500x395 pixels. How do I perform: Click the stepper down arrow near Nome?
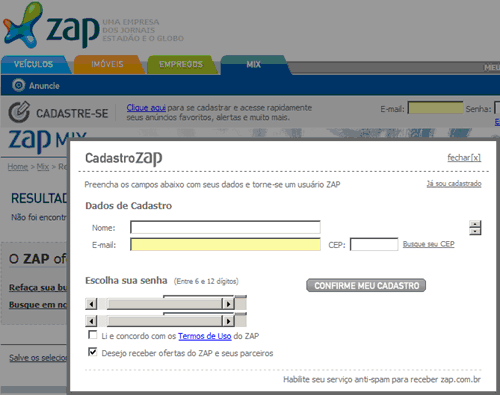475,231
